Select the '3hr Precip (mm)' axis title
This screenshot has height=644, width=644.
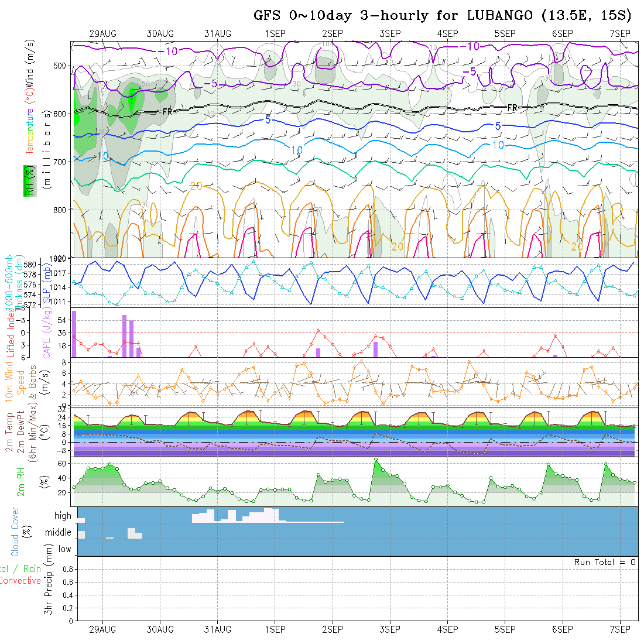tap(49, 580)
